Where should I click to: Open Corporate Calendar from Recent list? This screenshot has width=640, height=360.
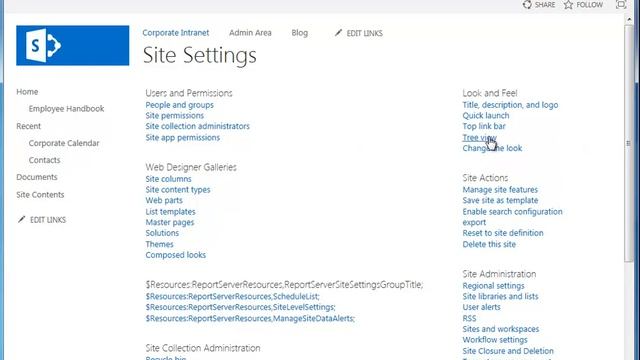pos(64,143)
